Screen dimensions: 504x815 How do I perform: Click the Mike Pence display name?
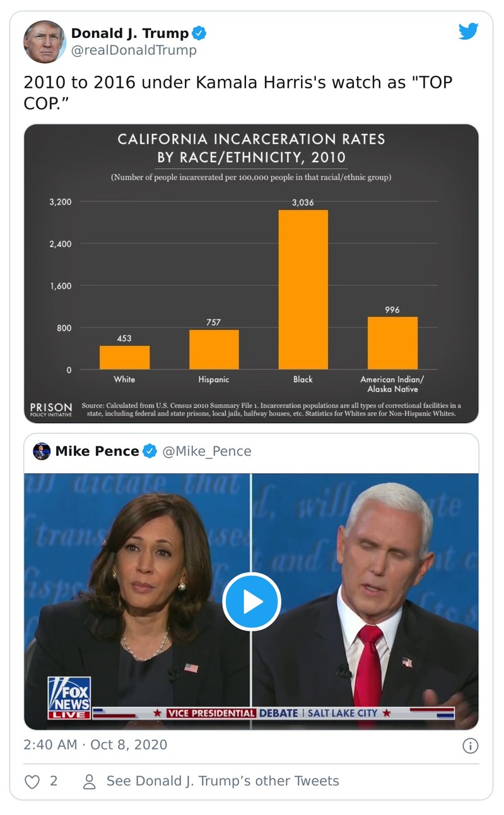point(100,451)
